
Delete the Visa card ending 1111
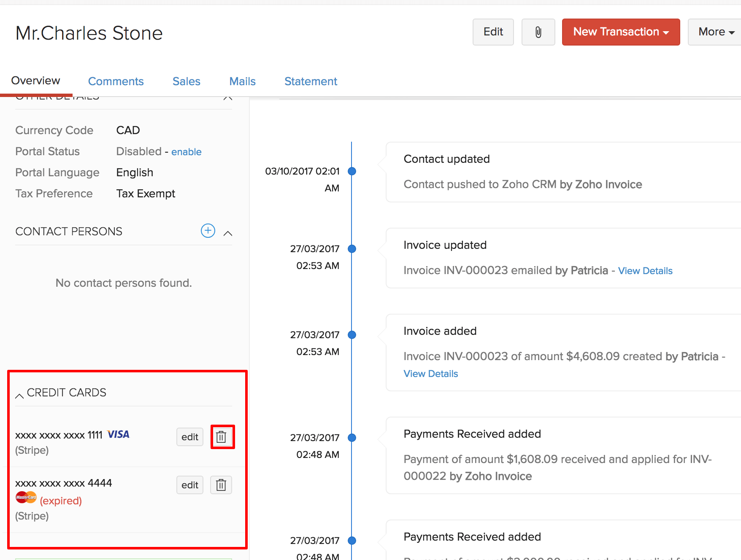pyautogui.click(x=222, y=437)
